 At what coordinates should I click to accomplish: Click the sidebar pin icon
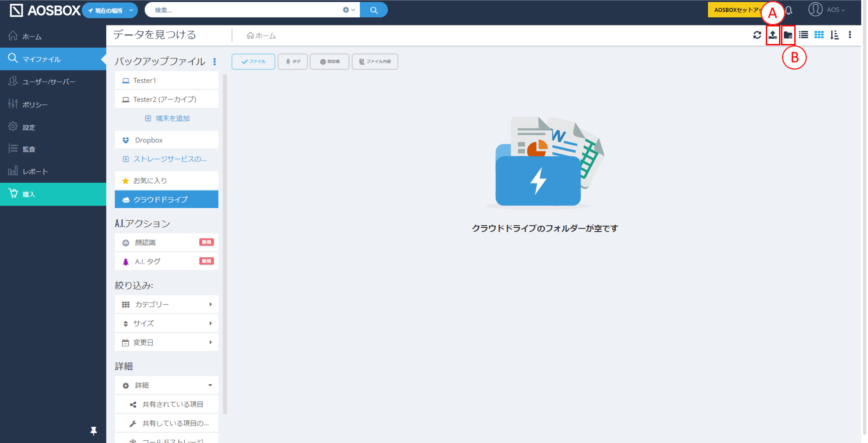point(94,431)
